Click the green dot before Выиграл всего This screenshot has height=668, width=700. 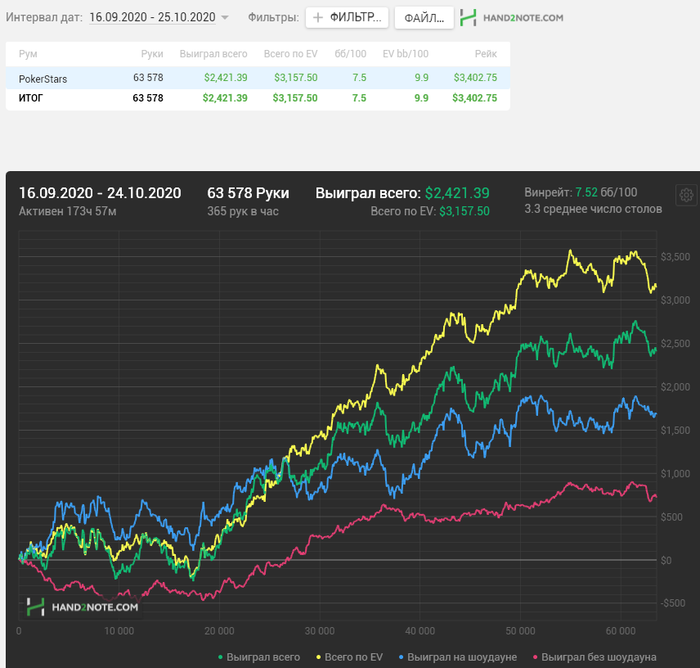point(220,657)
